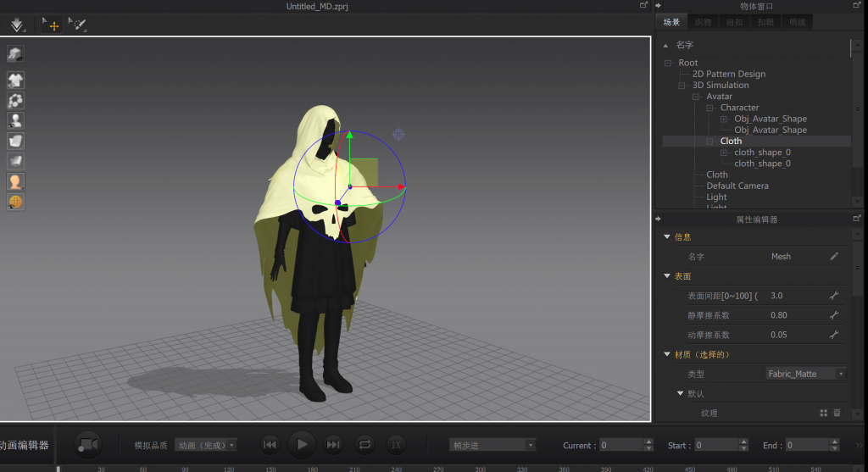
Task: Pop out the 3D viewport window
Action: pyautogui.click(x=643, y=5)
